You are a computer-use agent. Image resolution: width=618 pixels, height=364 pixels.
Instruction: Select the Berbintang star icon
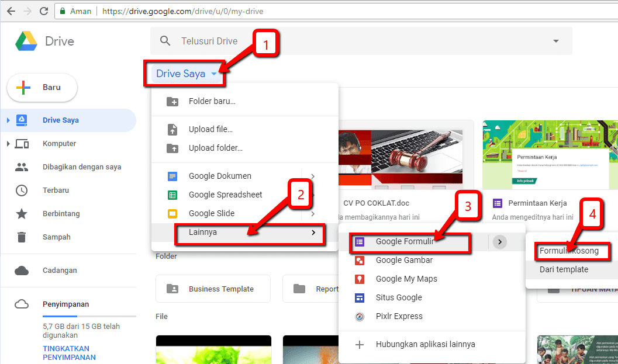(x=22, y=213)
